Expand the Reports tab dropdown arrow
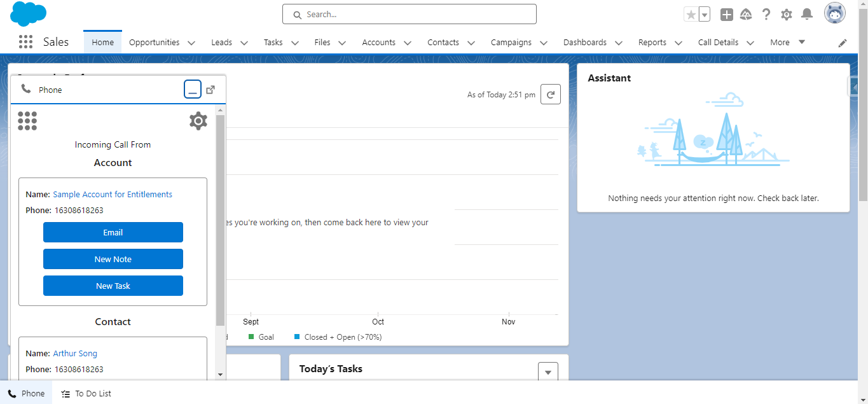This screenshot has width=868, height=404. coord(679,43)
